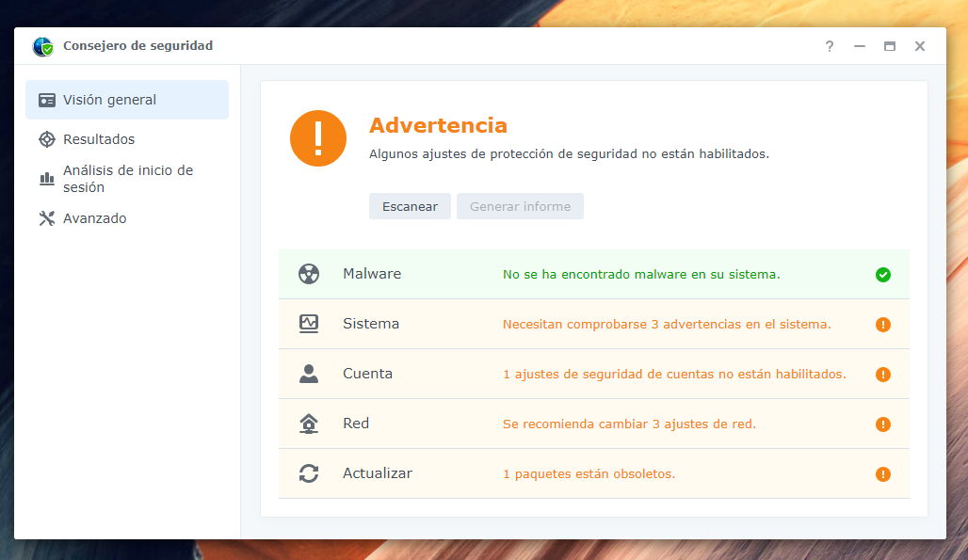Screen dimensions: 968x560
Task: Click the Cuenta user icon
Action: click(309, 374)
